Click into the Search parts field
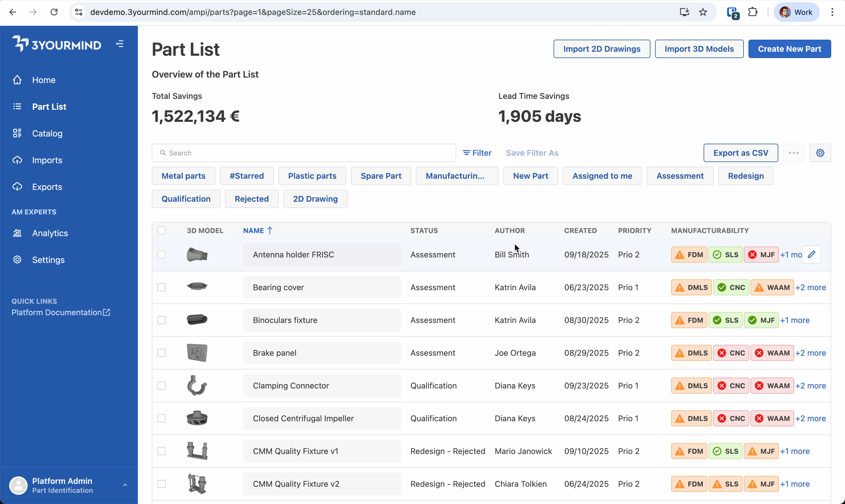Screen dimensions: 845x504 (304, 153)
